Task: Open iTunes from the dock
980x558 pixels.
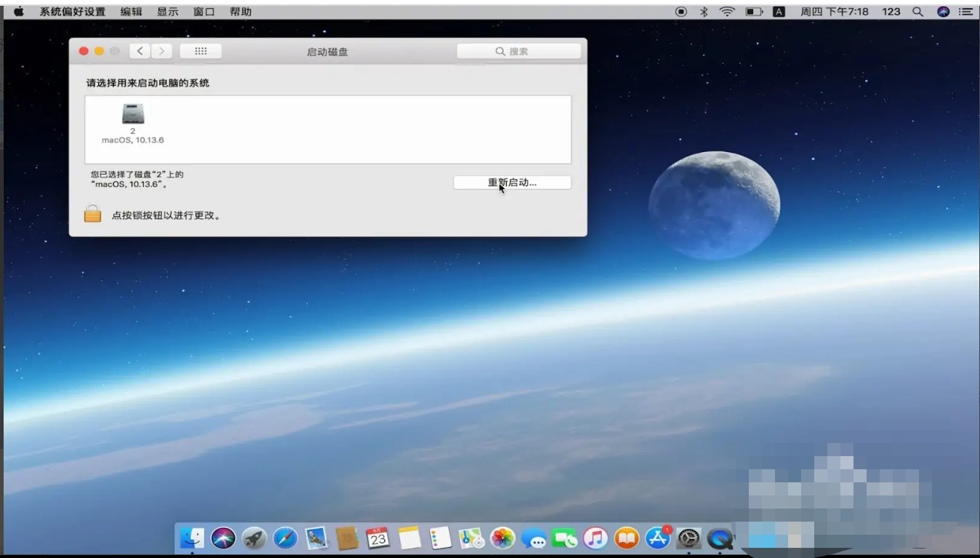Action: pos(595,538)
